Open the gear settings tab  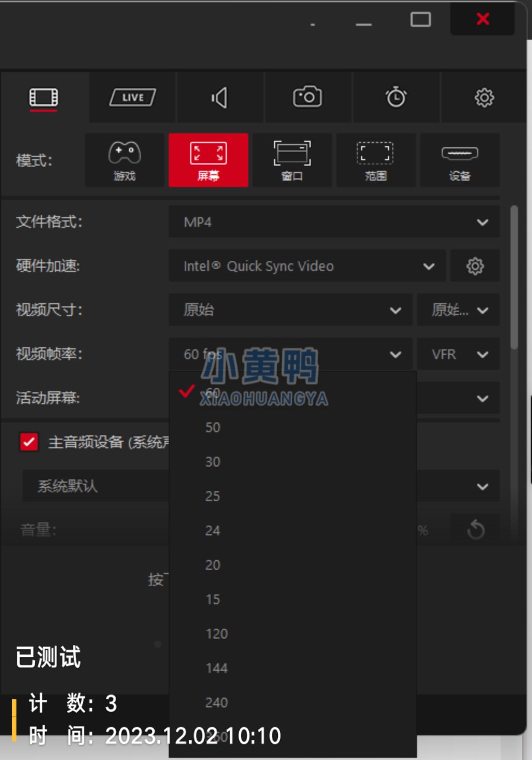click(484, 98)
